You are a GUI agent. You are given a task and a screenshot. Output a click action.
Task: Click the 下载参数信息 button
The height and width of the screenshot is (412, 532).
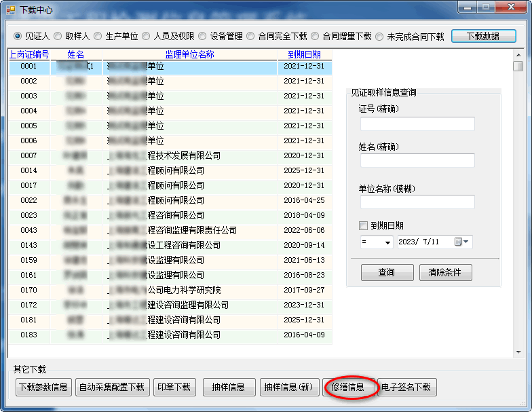[x=43, y=387]
